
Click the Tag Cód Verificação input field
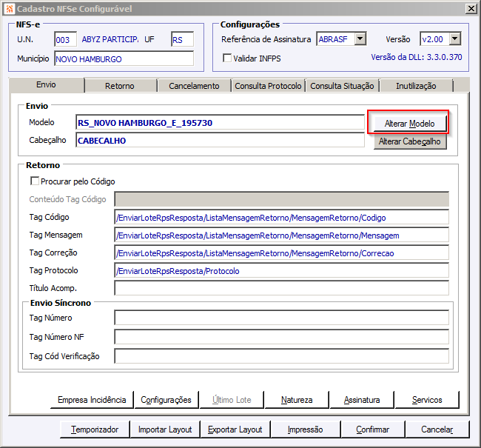(282, 356)
